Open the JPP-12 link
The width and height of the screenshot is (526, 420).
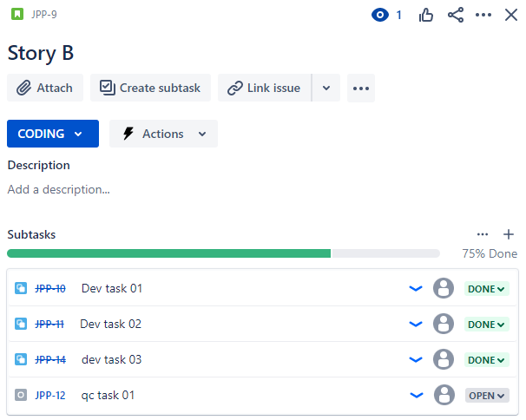pyautogui.click(x=50, y=395)
